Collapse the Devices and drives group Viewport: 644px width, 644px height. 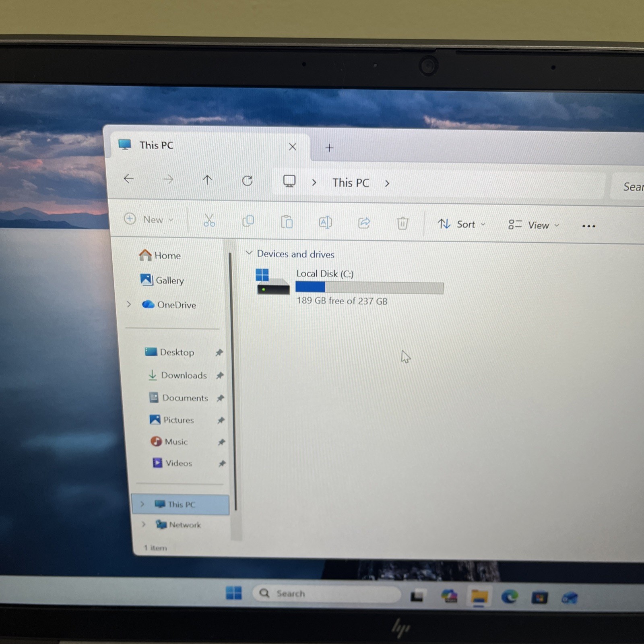(249, 253)
